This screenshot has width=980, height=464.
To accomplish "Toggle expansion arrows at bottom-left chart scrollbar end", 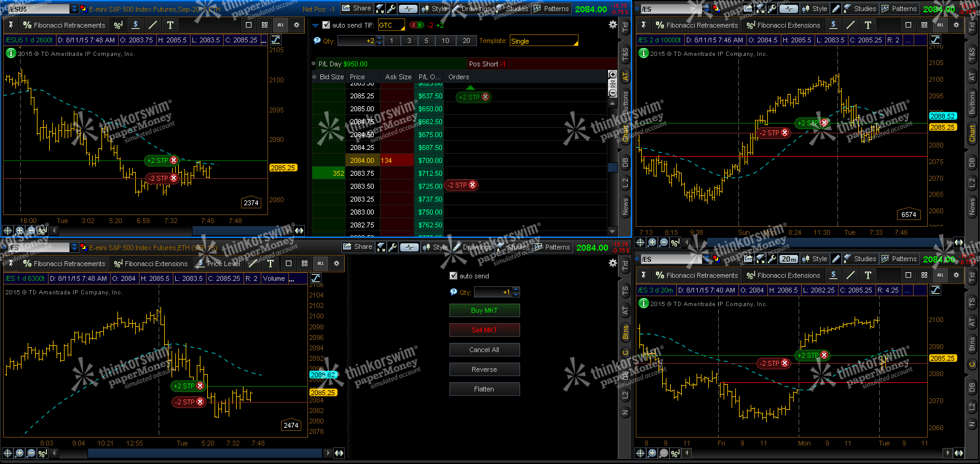I will [x=339, y=453].
